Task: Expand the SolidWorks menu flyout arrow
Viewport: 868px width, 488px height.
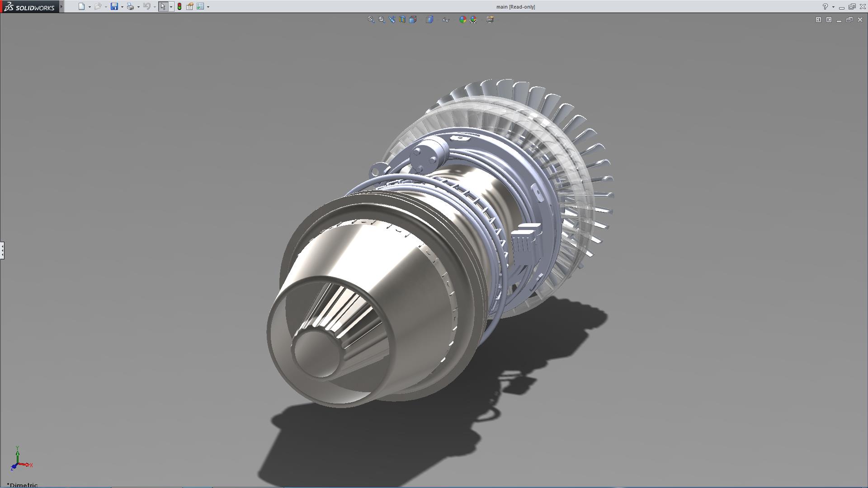Action: point(61,6)
